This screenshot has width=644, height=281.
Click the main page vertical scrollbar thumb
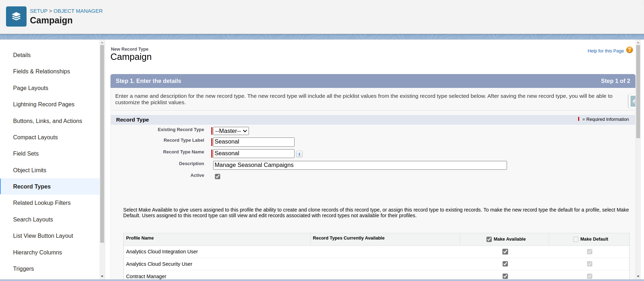pos(638,91)
